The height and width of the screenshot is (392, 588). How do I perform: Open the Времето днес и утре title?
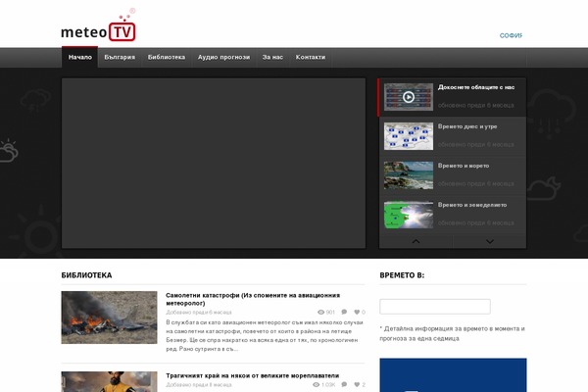coord(467,126)
